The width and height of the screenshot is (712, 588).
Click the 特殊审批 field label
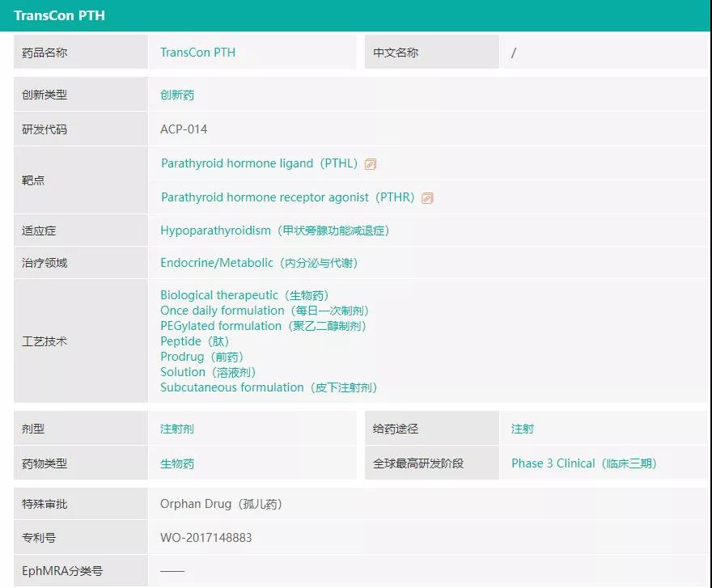[x=44, y=504]
